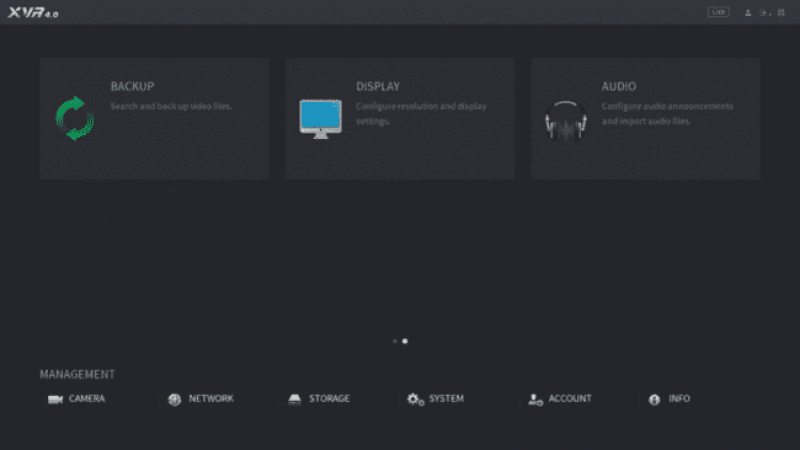Go to the first page dot
800x450 pixels.
[395, 341]
